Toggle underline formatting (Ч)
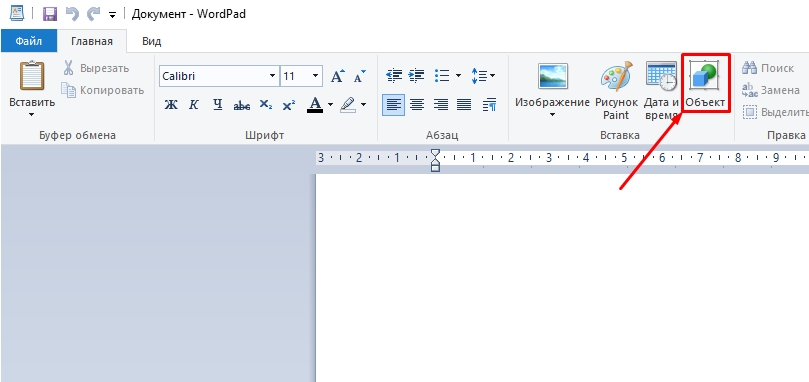The width and height of the screenshot is (809, 382). click(217, 105)
